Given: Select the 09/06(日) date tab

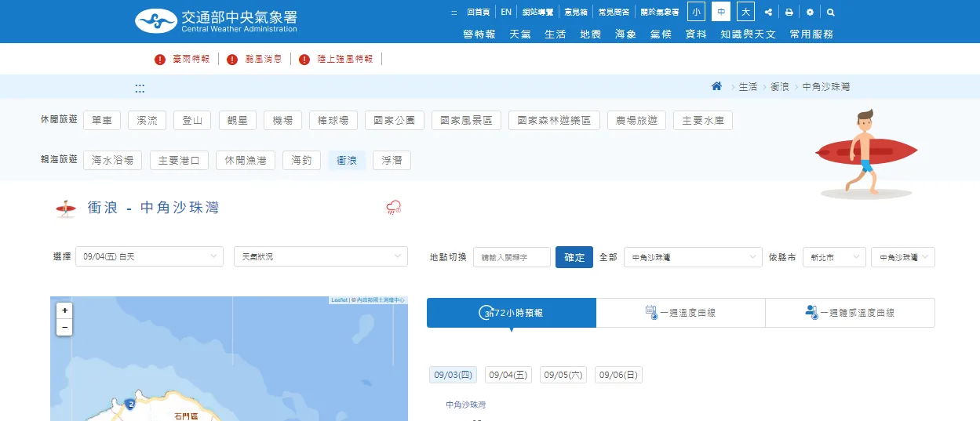Looking at the screenshot, I should tap(618, 375).
